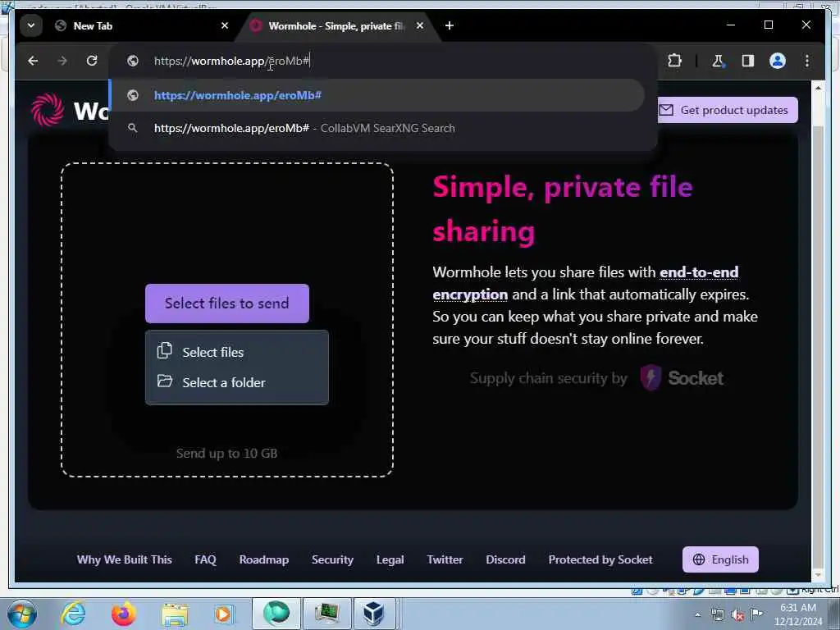Viewport: 840px width, 630px height.
Task: Open VirtualBox cube icon in the taskbar
Action: [x=373, y=614]
